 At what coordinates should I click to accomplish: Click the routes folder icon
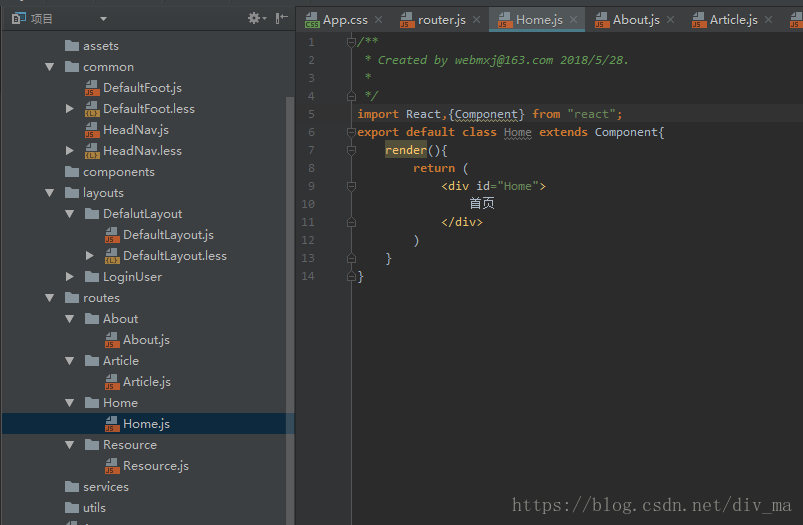coord(72,298)
